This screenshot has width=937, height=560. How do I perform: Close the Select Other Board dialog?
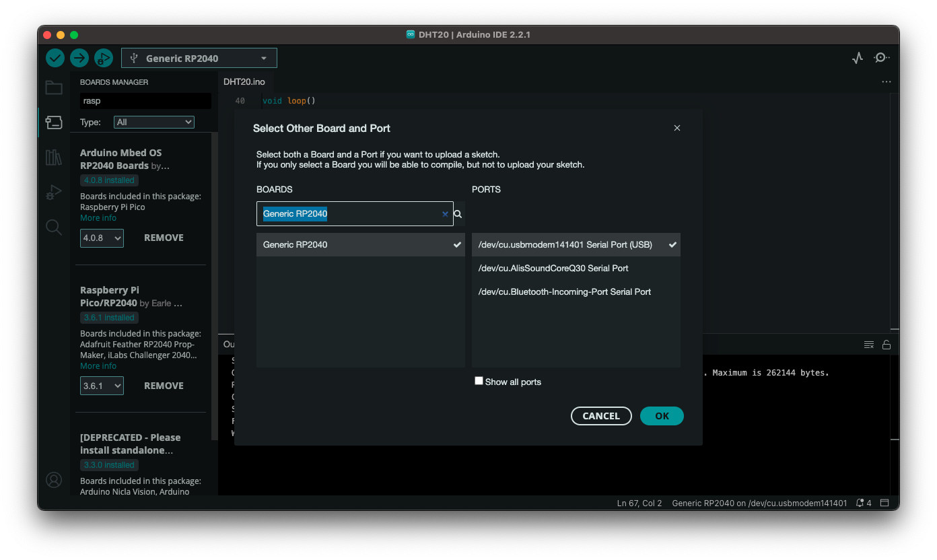click(677, 128)
